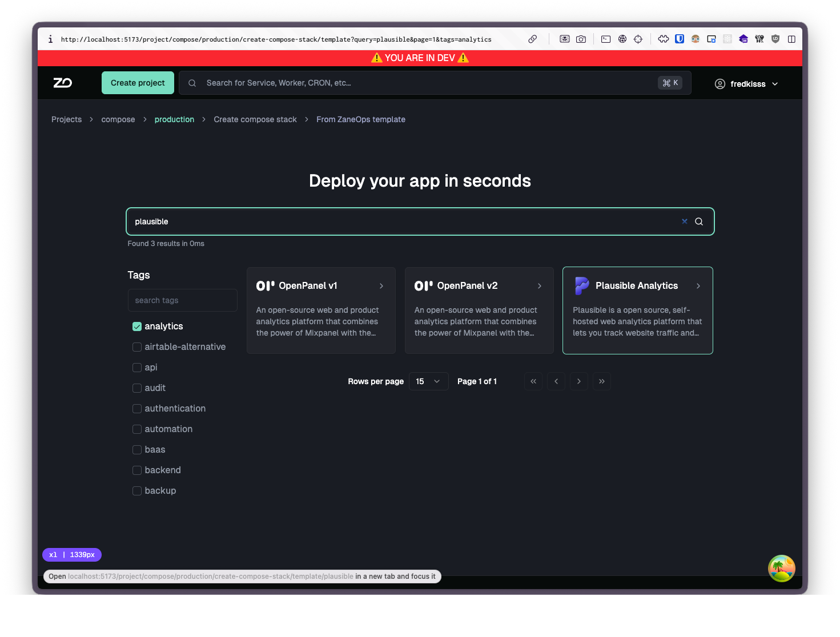Click the fork-and-knife extension icon

[759, 39]
